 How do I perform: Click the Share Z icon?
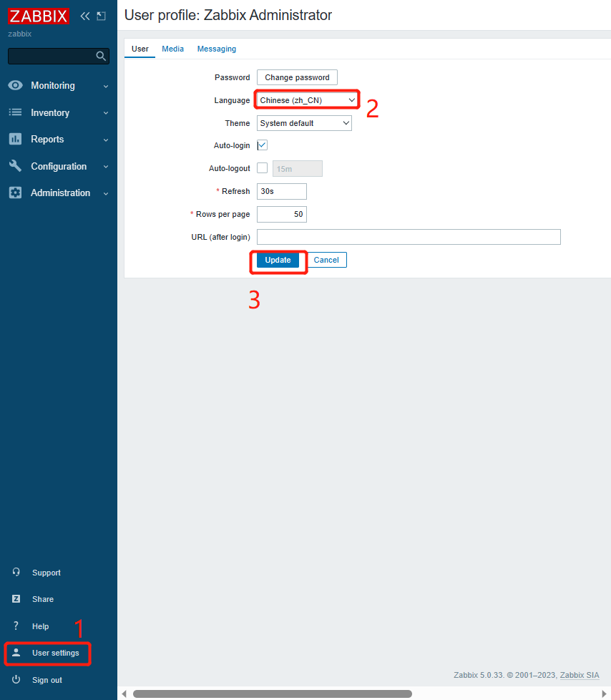(16, 598)
